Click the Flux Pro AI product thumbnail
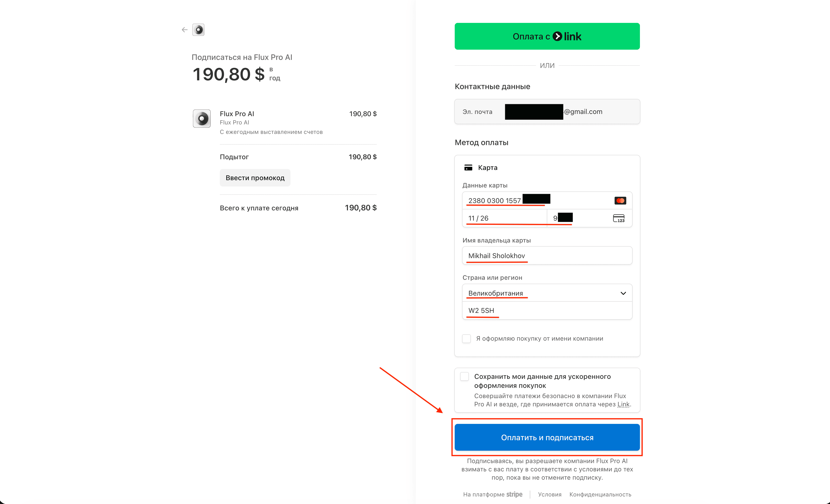830x504 pixels. [202, 119]
